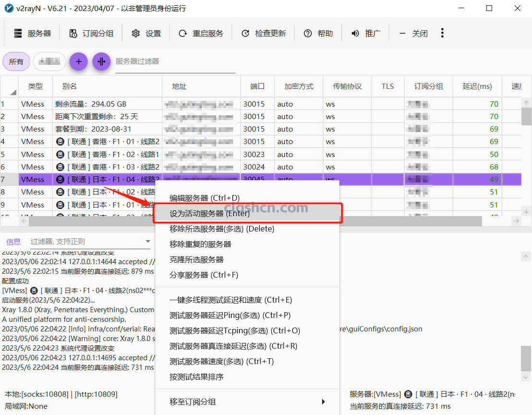Choose 测试服务器延迟Ping(多选) (Ctrl+P)
Viewport: 532px width, 415px height.
click(247, 315)
